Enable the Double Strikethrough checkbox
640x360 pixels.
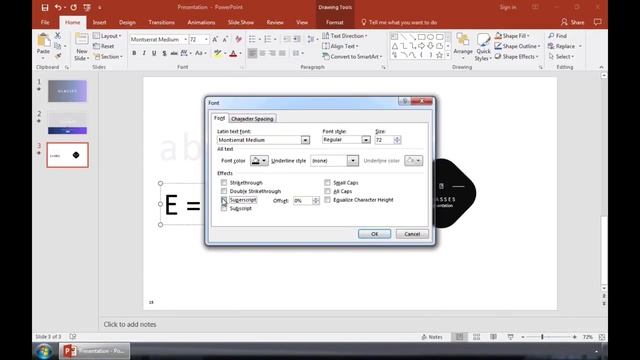[224, 191]
